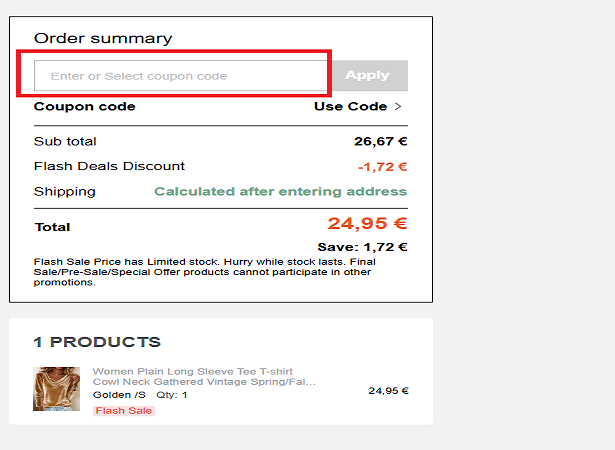Select the red 24,95 € total price

coord(367,224)
